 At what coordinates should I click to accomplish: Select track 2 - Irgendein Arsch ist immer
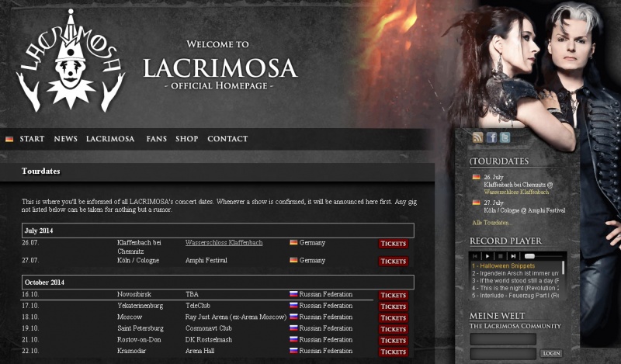(x=515, y=273)
